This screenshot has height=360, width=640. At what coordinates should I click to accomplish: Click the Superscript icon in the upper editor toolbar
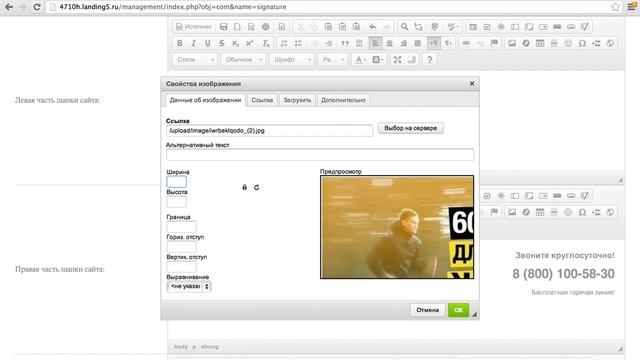tap(250, 43)
